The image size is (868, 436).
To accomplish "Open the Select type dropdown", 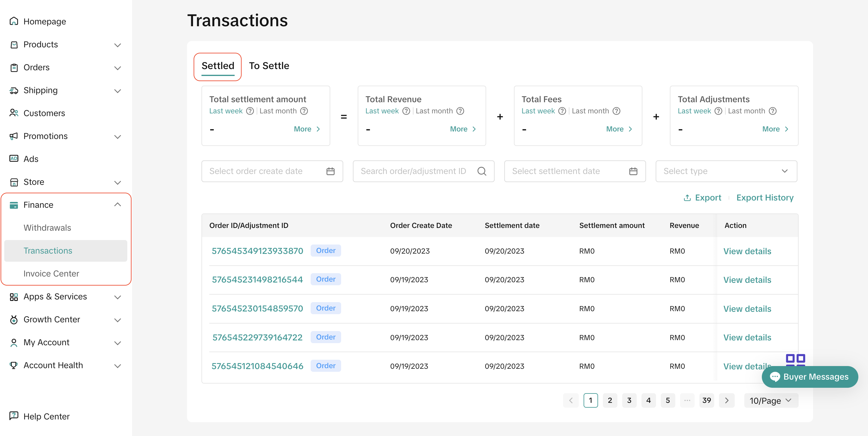I will [x=726, y=171].
